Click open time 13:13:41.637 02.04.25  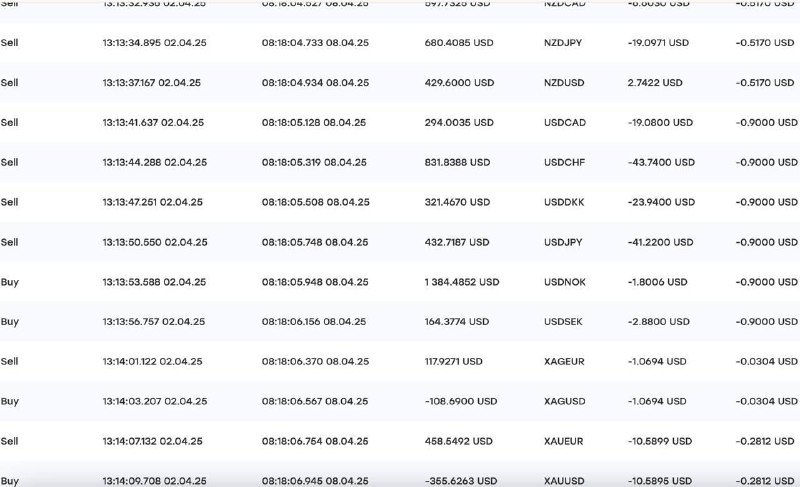pyautogui.click(x=153, y=123)
